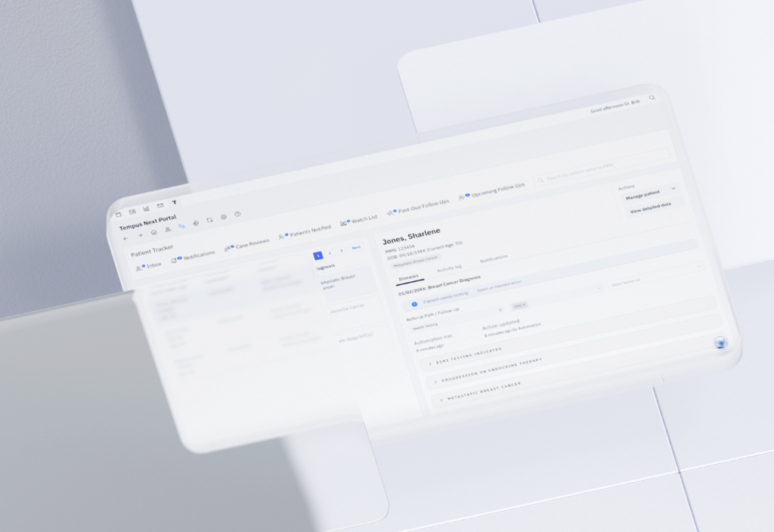Open the help question mark icon
Image resolution: width=774 pixels, height=532 pixels.
tap(237, 214)
